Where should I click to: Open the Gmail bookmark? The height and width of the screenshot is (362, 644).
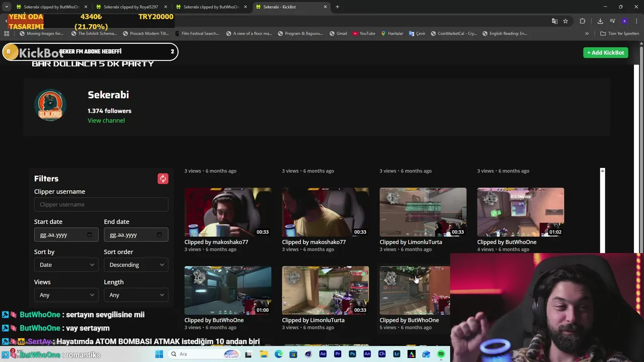338,34
